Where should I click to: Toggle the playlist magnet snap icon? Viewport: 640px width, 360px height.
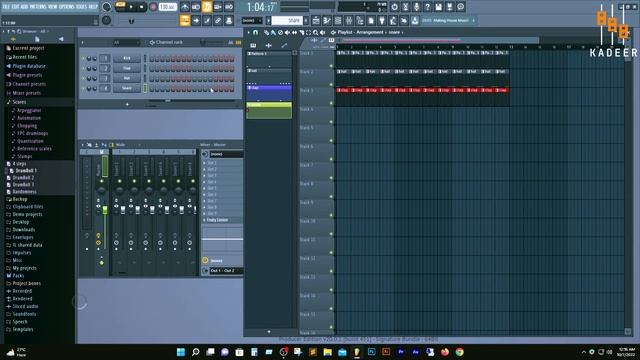(256, 32)
